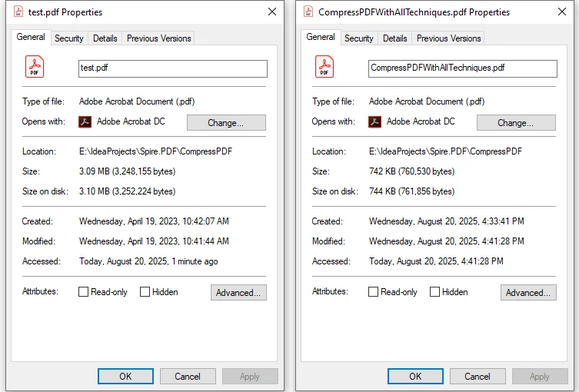Click the large PDF file icon beside test.pdf name
579x392 pixels.
(35, 67)
